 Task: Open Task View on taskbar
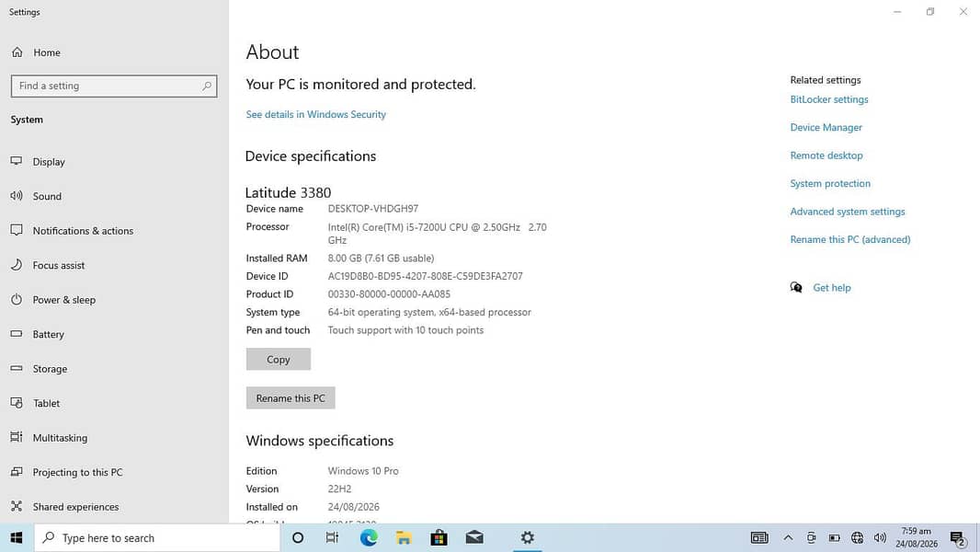point(333,537)
